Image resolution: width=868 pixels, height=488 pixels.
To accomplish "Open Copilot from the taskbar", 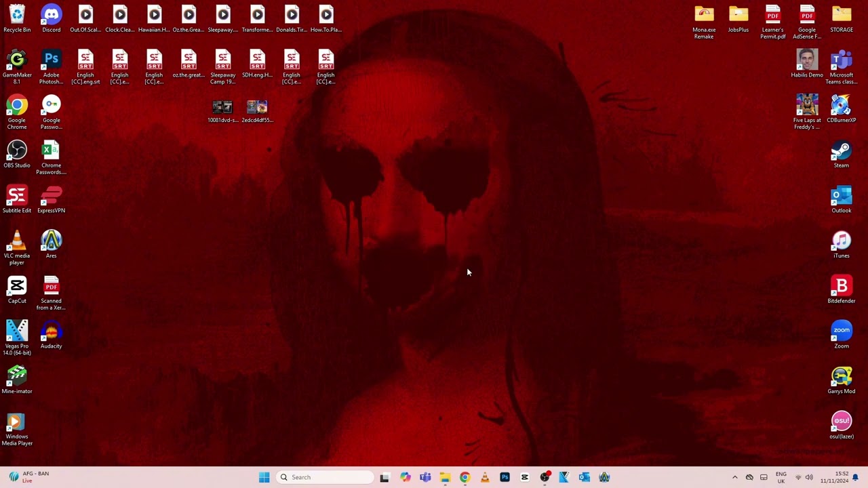I will click(x=405, y=477).
